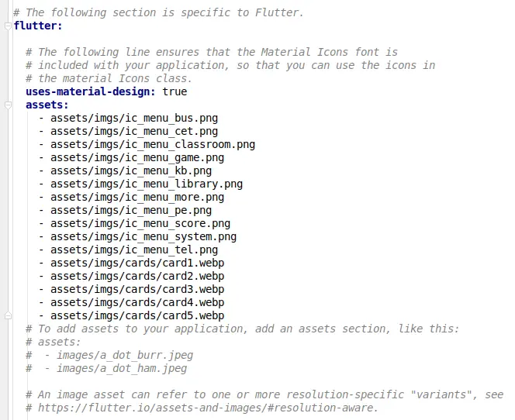
Task: Click commented images/a_dot_ham.jpeg line
Action: 106,368
